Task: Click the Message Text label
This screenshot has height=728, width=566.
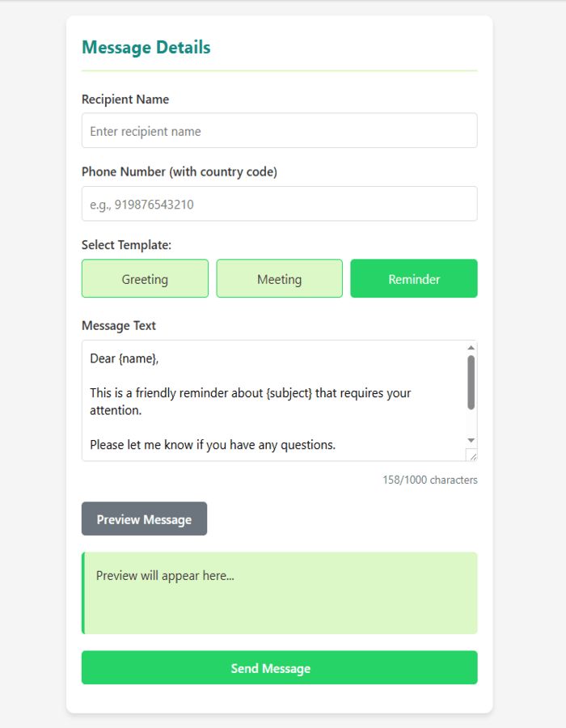Action: tap(119, 326)
